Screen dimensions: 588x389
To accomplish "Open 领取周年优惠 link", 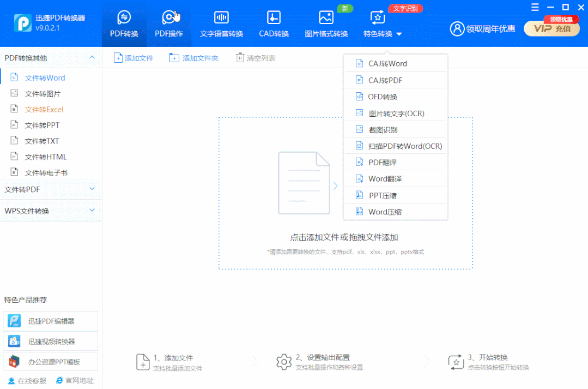I will point(490,28).
